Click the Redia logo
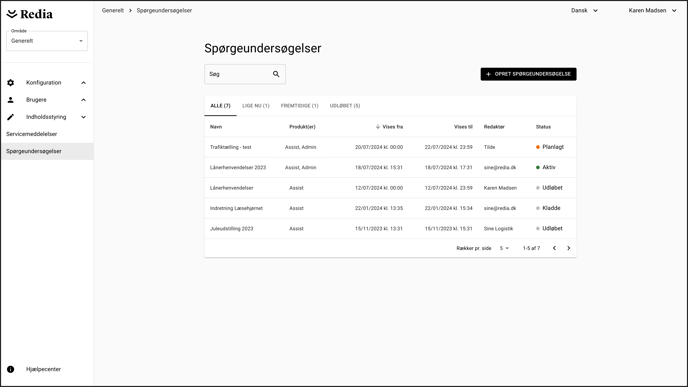The width and height of the screenshot is (688, 387). [x=30, y=14]
